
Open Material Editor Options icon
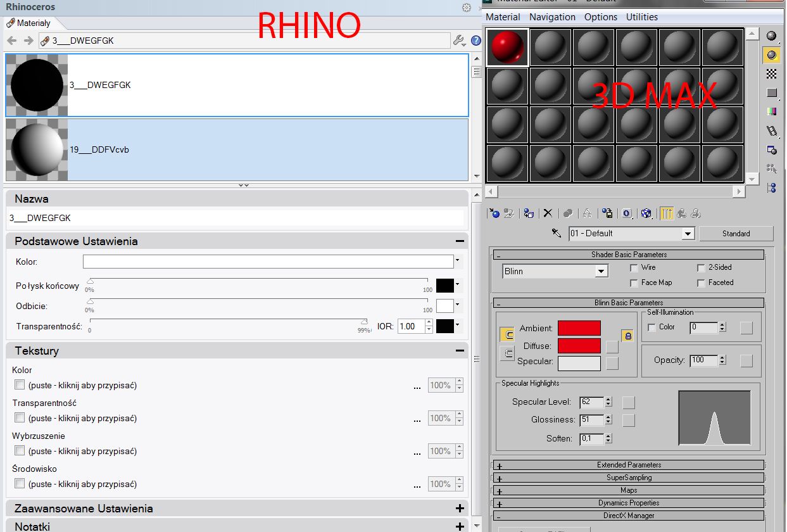[x=771, y=150]
